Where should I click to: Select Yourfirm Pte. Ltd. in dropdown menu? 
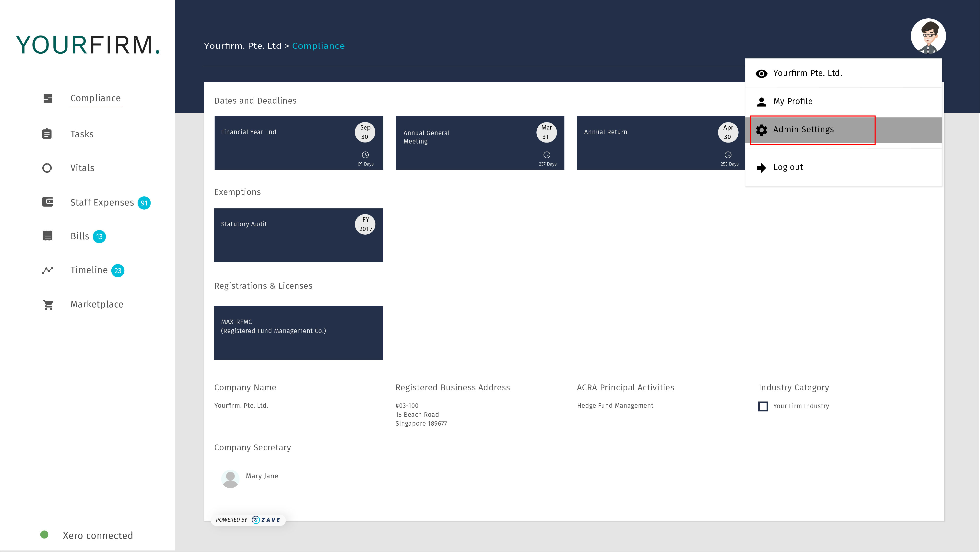pos(843,73)
